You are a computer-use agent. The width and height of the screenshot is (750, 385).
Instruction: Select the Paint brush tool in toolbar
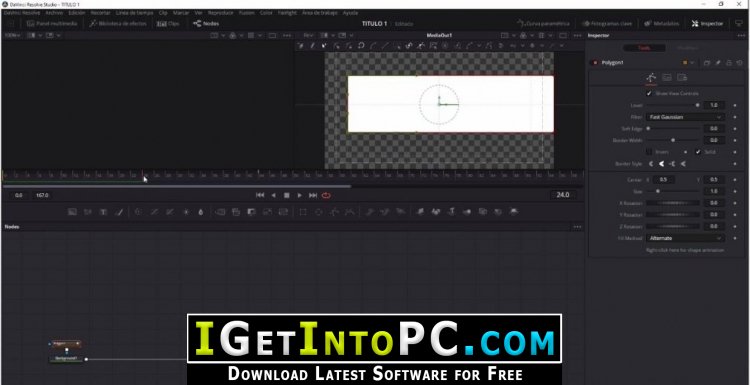pyautogui.click(x=119, y=212)
